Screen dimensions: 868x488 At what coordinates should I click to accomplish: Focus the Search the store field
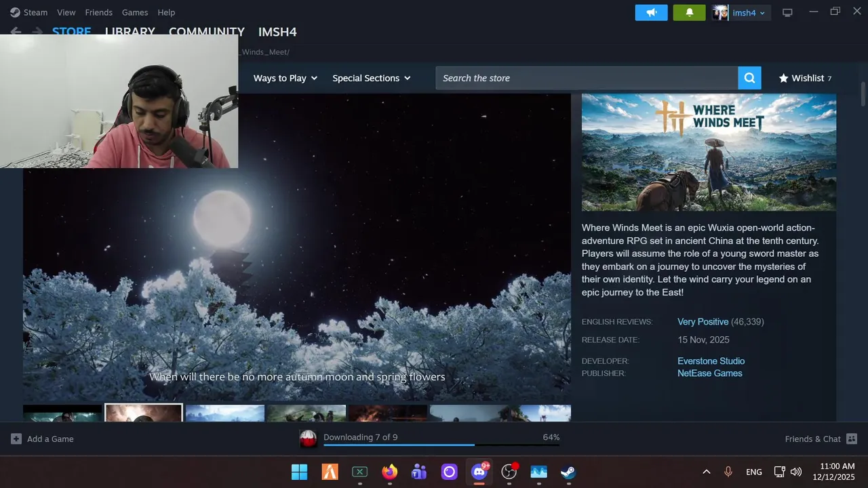(587, 78)
